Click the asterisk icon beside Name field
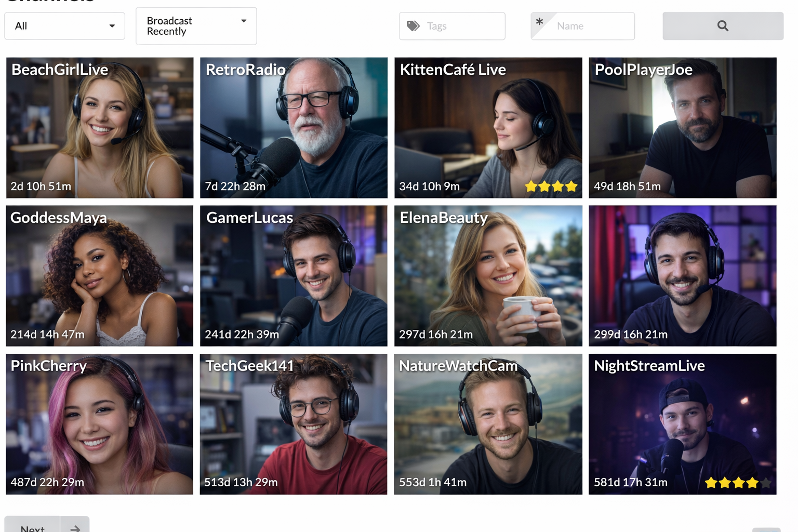This screenshot has height=532, width=798. 539,22
